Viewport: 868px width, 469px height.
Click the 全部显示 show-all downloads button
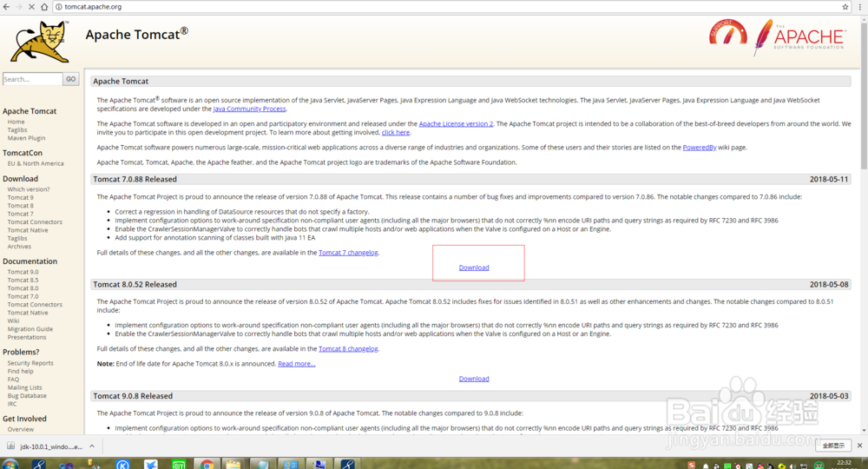(x=833, y=446)
